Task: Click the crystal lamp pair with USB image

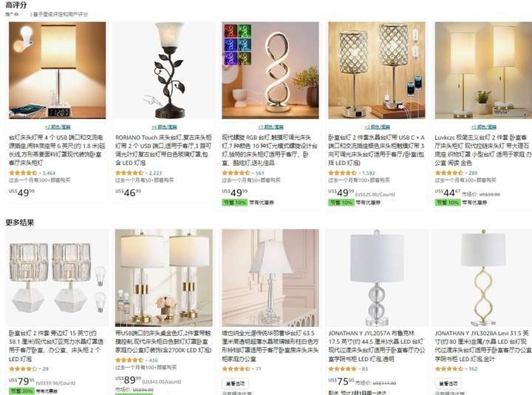Action: pyautogui.click(x=377, y=70)
